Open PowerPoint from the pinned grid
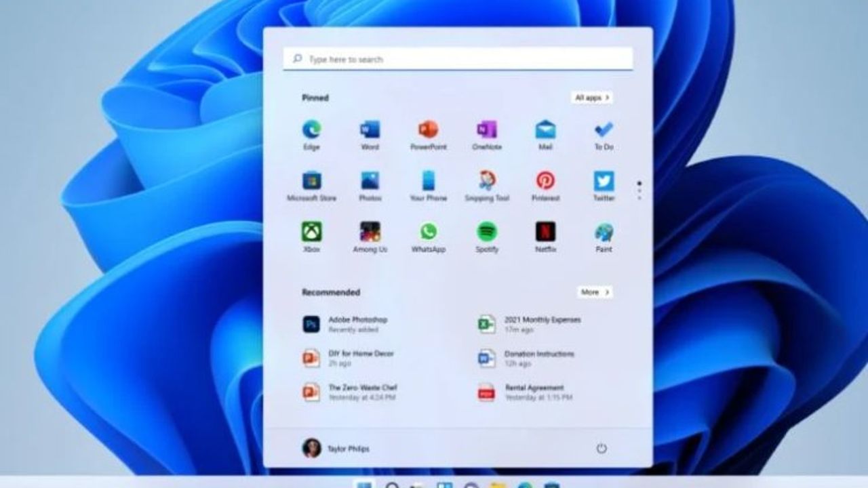The width and height of the screenshot is (868, 488). 429,134
